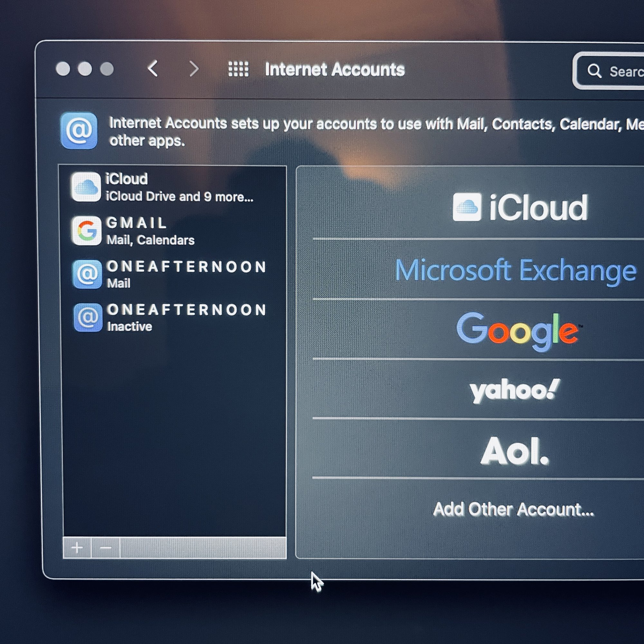Choose Yahoo as account provider

(x=514, y=390)
